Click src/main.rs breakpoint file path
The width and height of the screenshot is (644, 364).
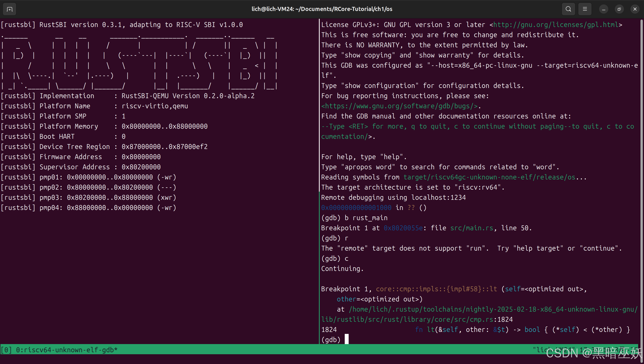point(471,228)
